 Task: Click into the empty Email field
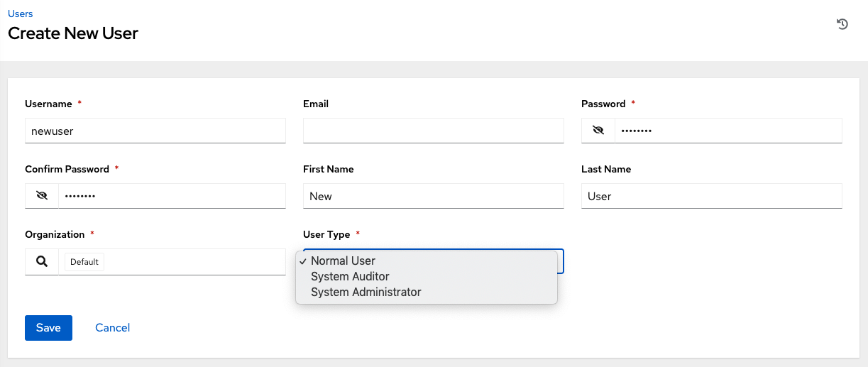pyautogui.click(x=433, y=131)
